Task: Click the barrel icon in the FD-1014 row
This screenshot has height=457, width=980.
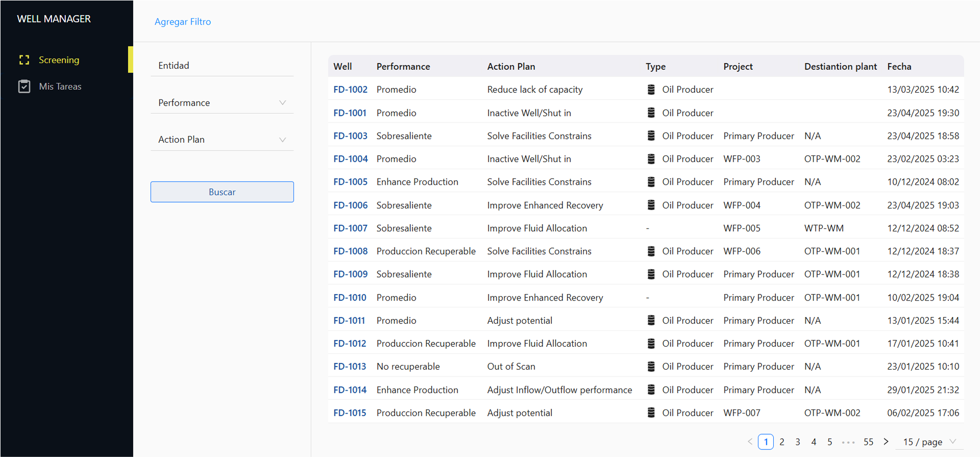Action: (651, 390)
